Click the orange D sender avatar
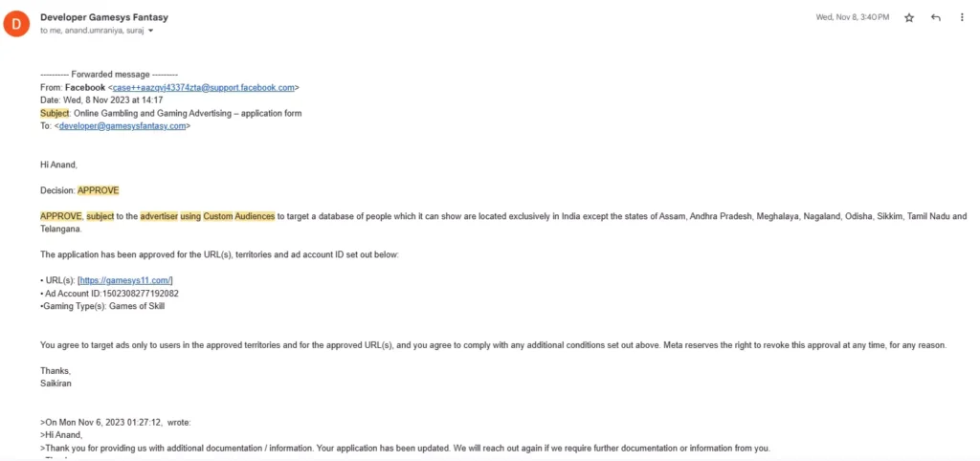 (17, 23)
